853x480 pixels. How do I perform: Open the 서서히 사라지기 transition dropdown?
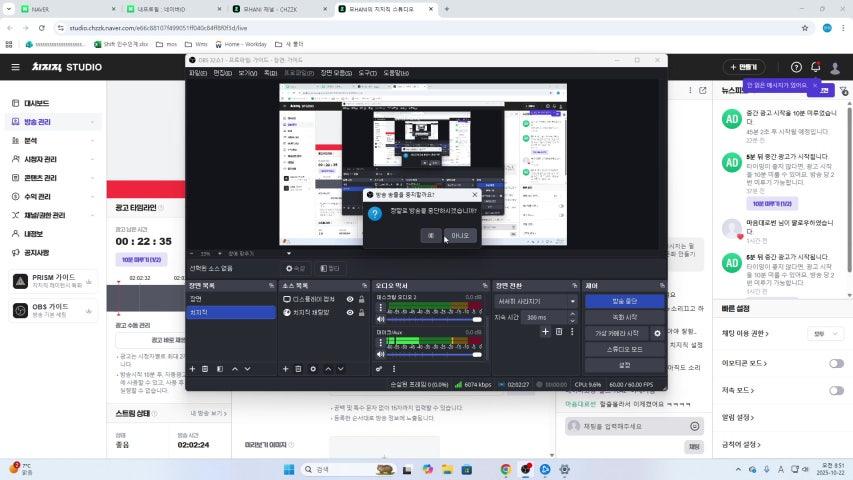click(536, 301)
